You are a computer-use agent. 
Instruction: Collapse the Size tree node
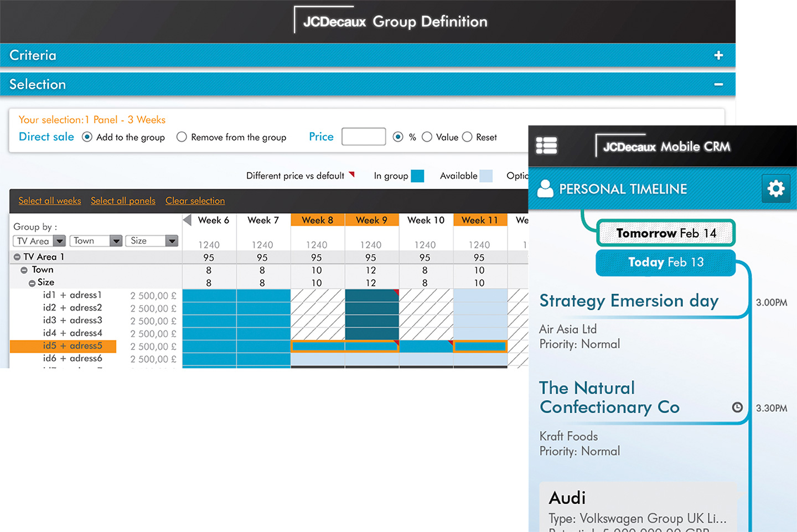[x=32, y=283]
